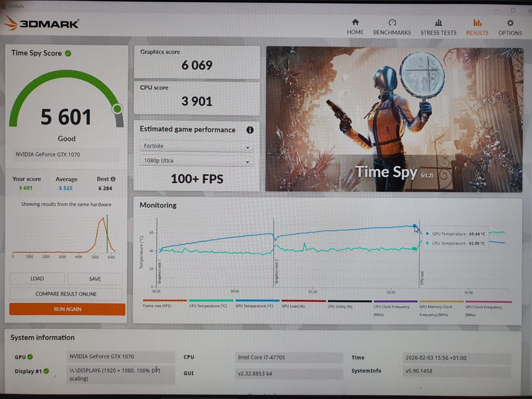This screenshot has height=399, width=532.
Task: Open the Fortnite game dropdown
Action: click(x=196, y=146)
